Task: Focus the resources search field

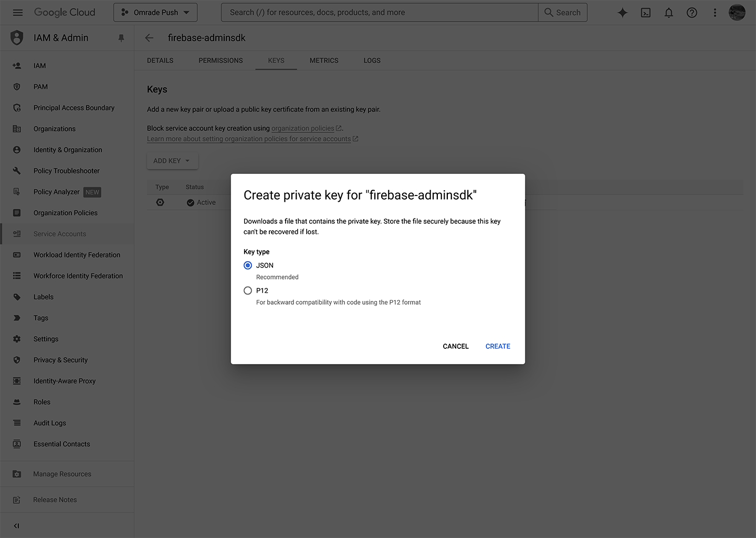Action: coord(380,13)
